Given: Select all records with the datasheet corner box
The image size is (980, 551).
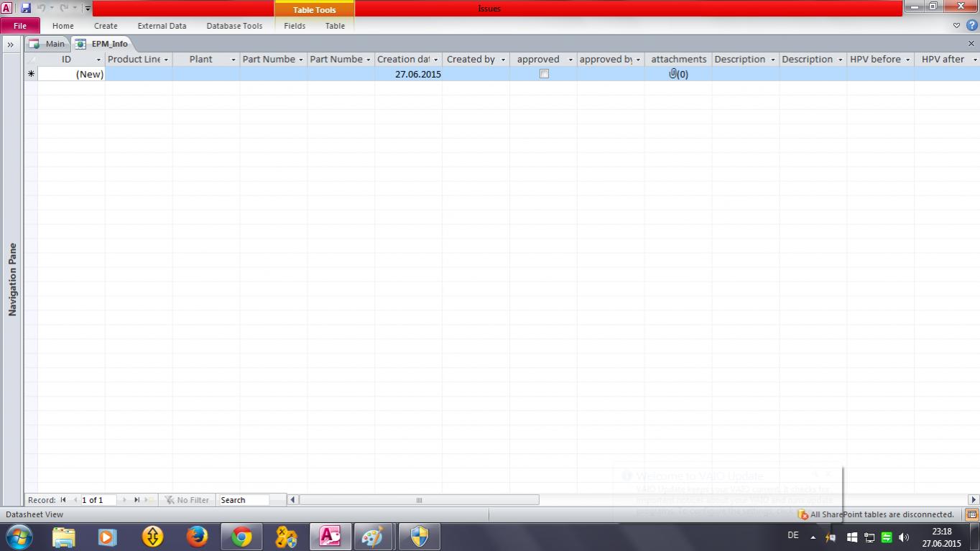Looking at the screenshot, I should pos(31,60).
